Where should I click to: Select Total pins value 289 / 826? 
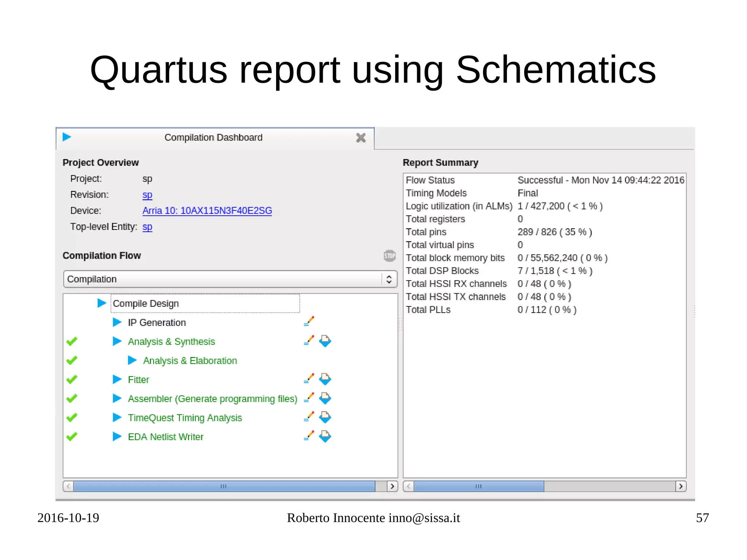click(555, 232)
